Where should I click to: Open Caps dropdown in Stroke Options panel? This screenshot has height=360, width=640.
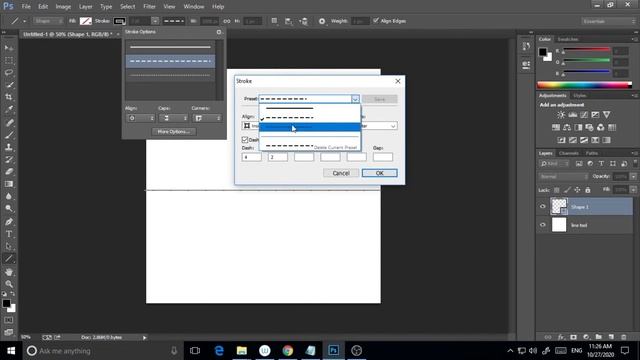[x=173, y=118]
